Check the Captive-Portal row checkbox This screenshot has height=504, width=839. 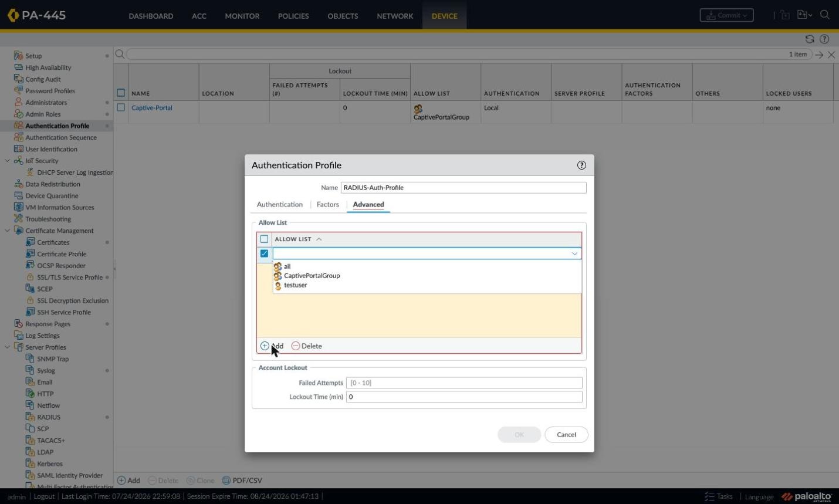pos(121,107)
